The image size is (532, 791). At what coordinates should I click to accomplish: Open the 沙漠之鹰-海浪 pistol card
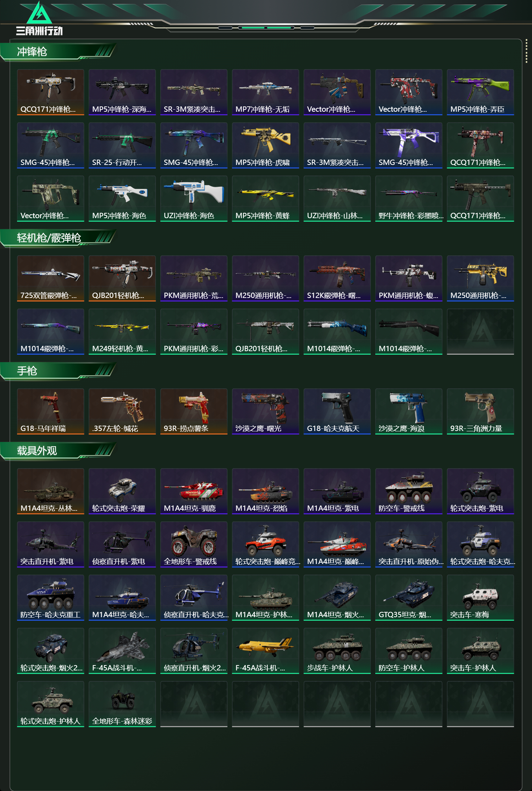pyautogui.click(x=409, y=411)
